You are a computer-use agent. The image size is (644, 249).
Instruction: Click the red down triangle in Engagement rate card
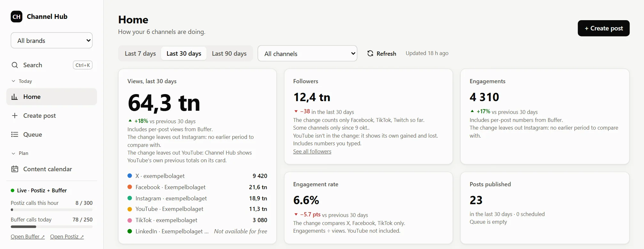(x=296, y=214)
